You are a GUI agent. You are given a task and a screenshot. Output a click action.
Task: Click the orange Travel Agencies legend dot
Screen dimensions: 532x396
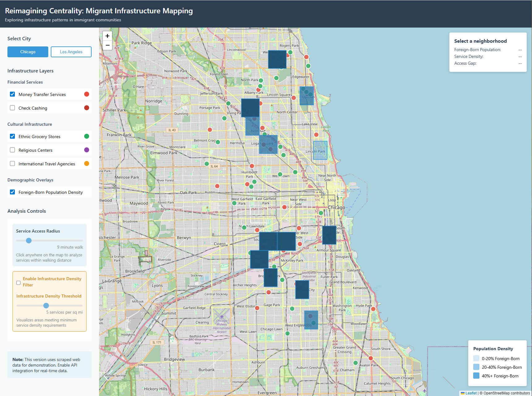click(87, 163)
